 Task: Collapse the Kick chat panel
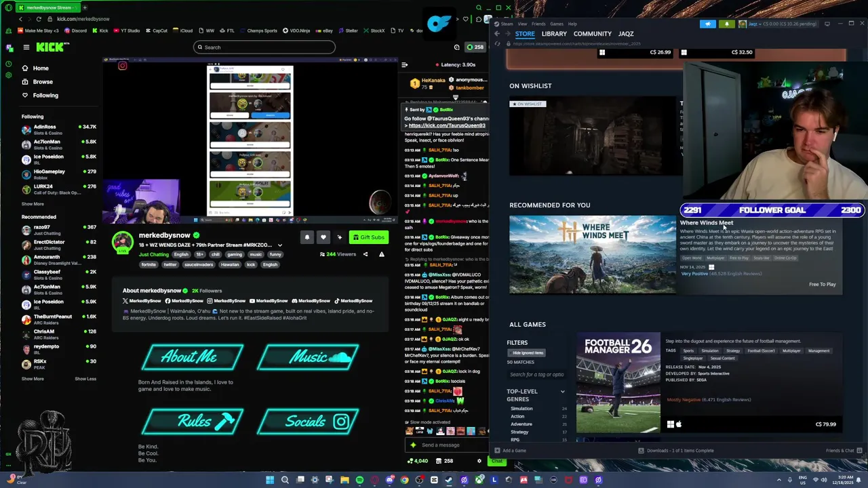[x=405, y=64]
